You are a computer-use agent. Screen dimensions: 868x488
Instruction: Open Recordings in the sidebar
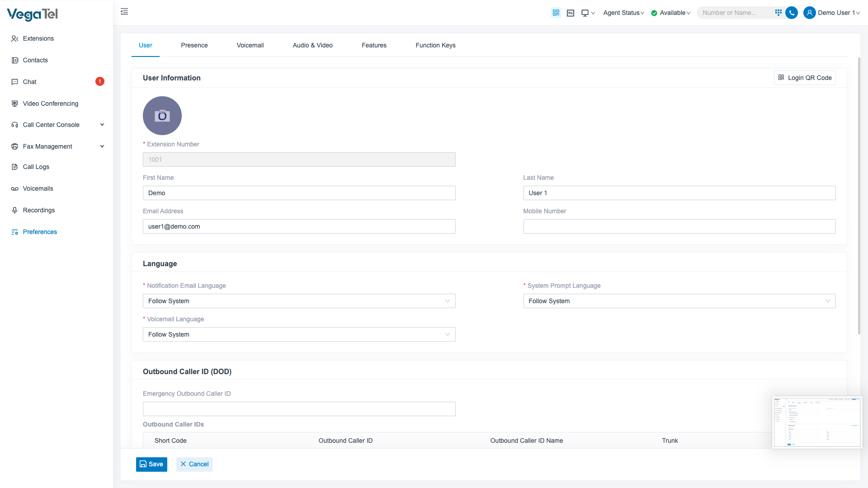(x=39, y=210)
